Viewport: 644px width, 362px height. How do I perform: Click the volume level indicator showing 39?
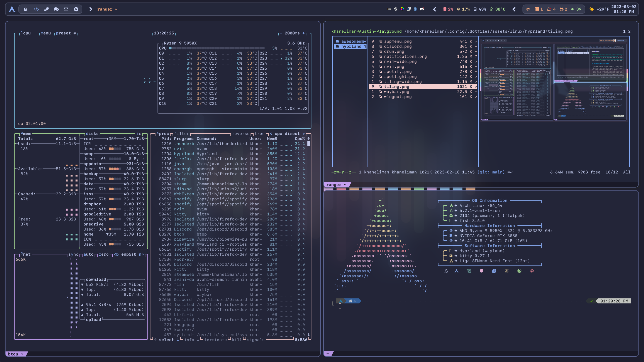click(x=576, y=9)
